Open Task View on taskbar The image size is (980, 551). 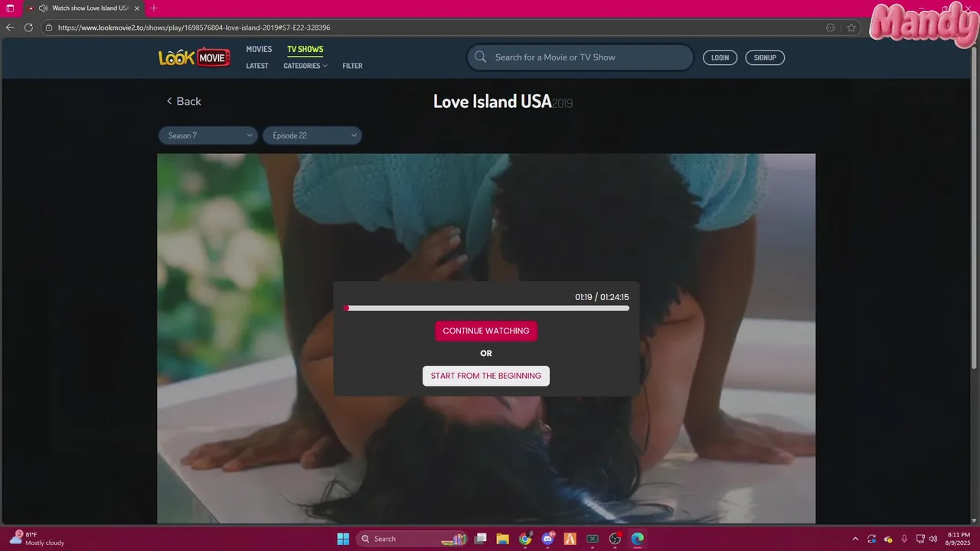480,539
